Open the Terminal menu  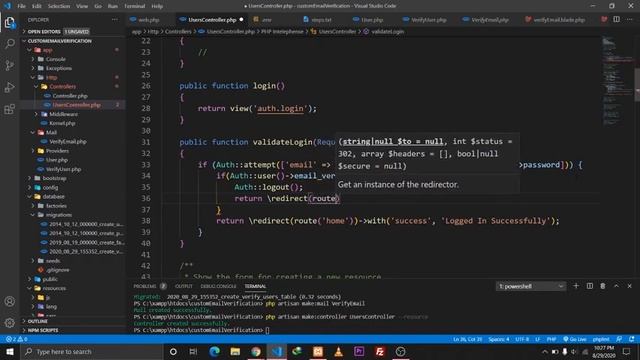point(134,6)
